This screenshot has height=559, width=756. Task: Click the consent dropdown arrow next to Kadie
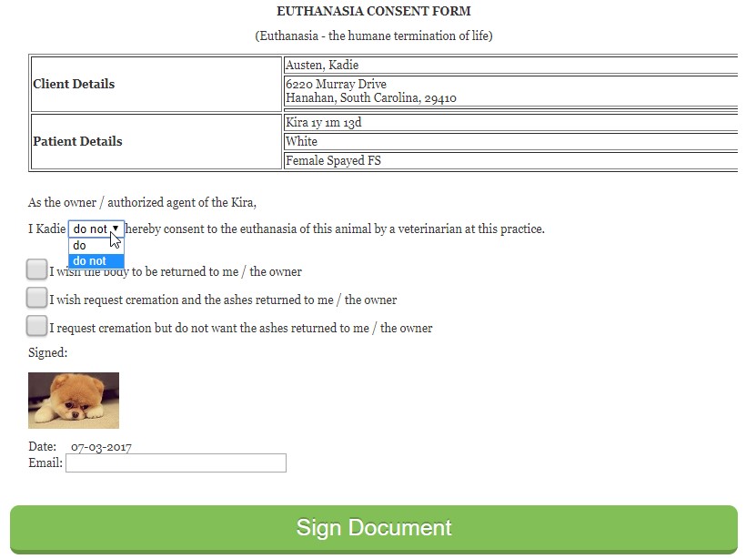116,229
